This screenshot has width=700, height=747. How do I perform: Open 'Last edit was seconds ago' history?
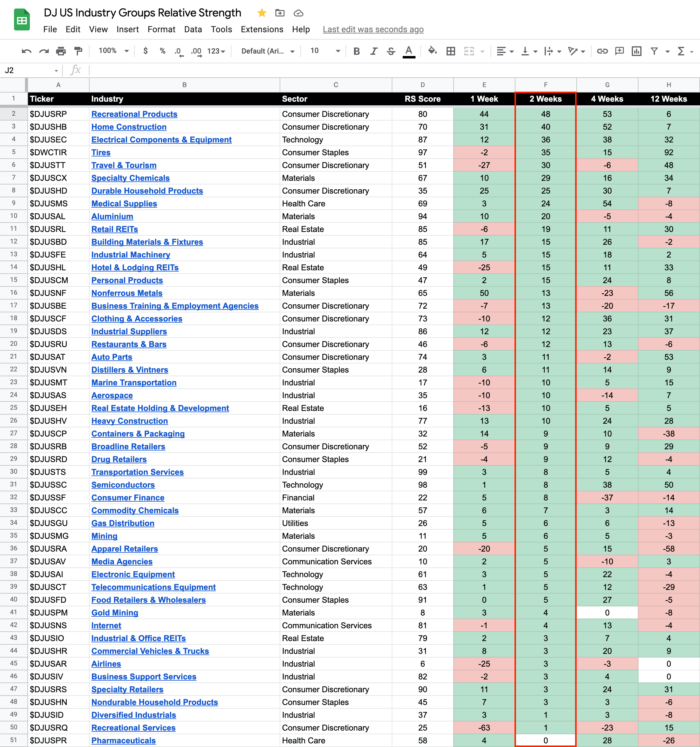pyautogui.click(x=373, y=29)
